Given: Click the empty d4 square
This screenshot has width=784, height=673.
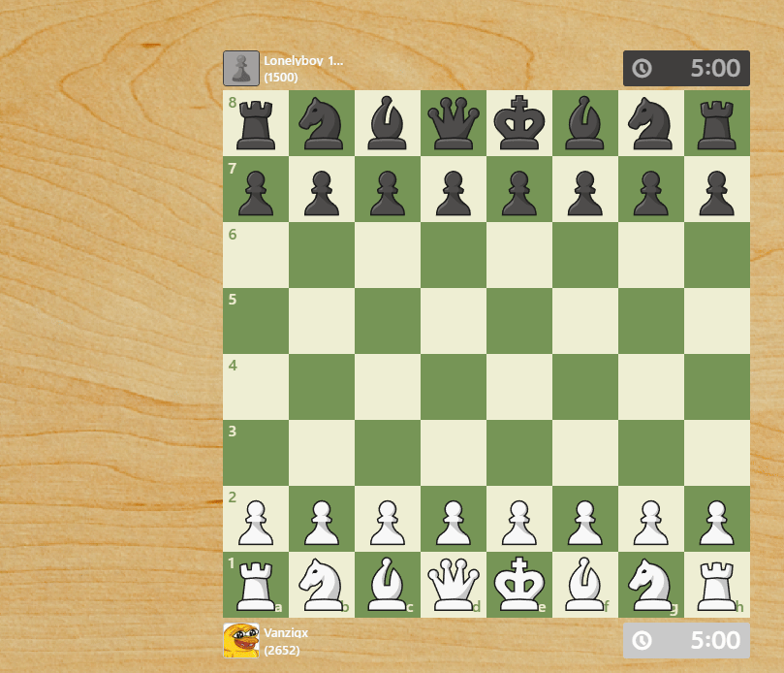Looking at the screenshot, I should [x=454, y=387].
